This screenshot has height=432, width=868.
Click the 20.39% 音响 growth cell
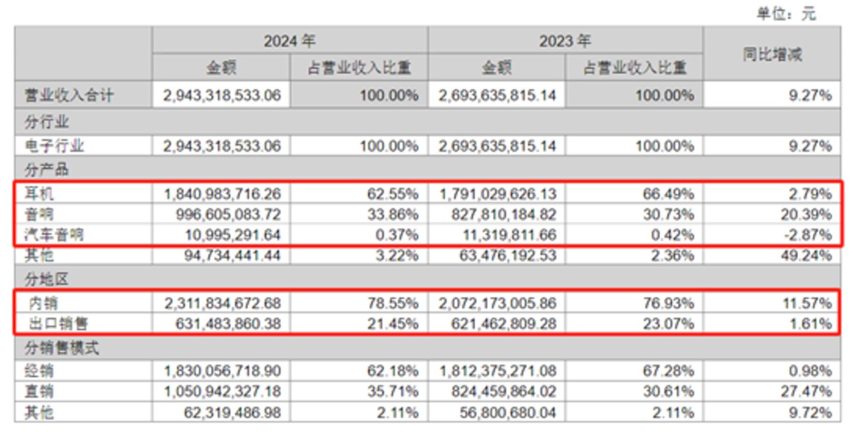pyautogui.click(x=805, y=214)
